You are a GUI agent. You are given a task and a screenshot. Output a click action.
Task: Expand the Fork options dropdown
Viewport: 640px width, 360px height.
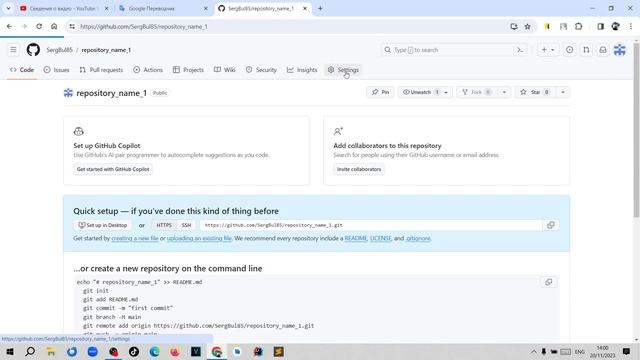coord(504,92)
